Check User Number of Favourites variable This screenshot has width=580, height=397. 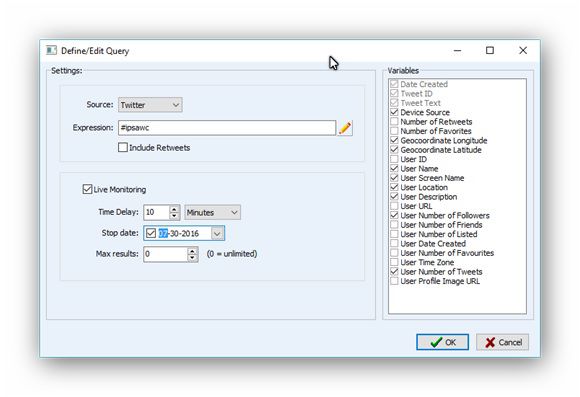pyautogui.click(x=394, y=253)
